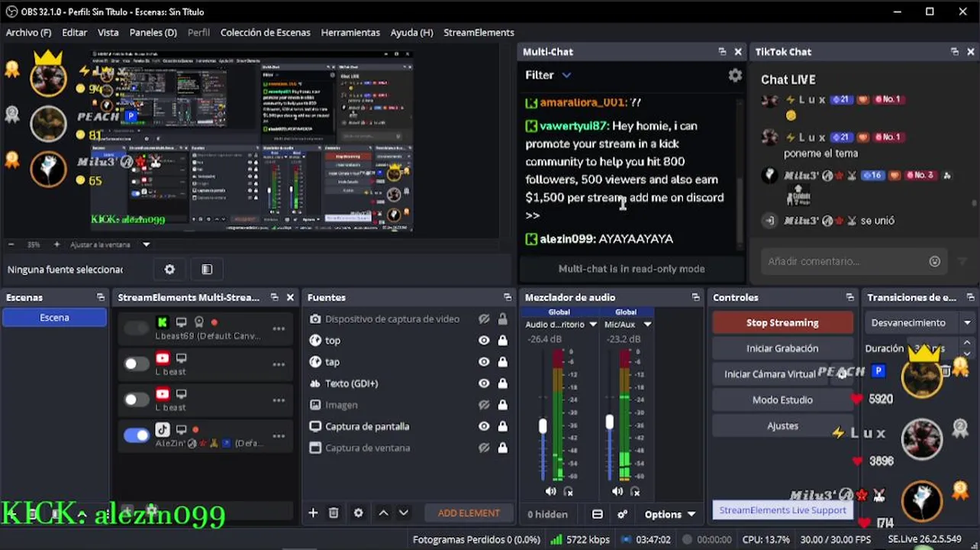Expand the Multi-Chat Filter dropdown
Screen dimensions: 980x550
point(548,75)
